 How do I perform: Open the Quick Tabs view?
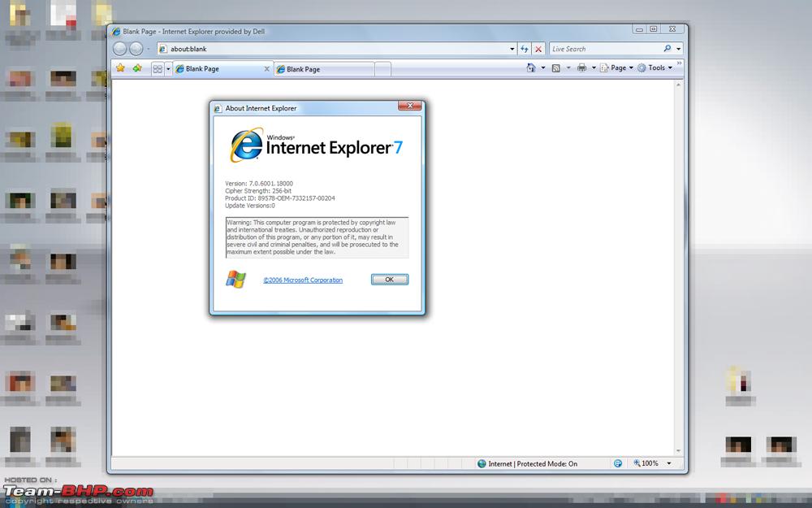pos(158,68)
